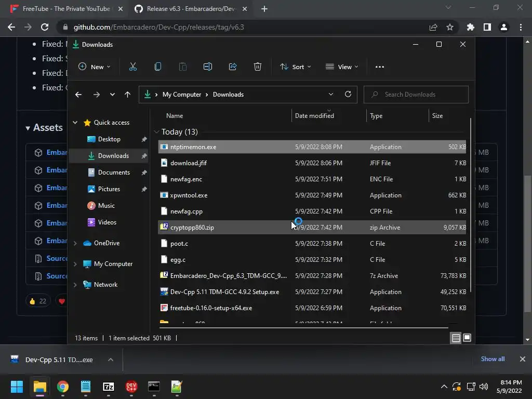
Task: Open the New item dropdown
Action: [x=95, y=67]
